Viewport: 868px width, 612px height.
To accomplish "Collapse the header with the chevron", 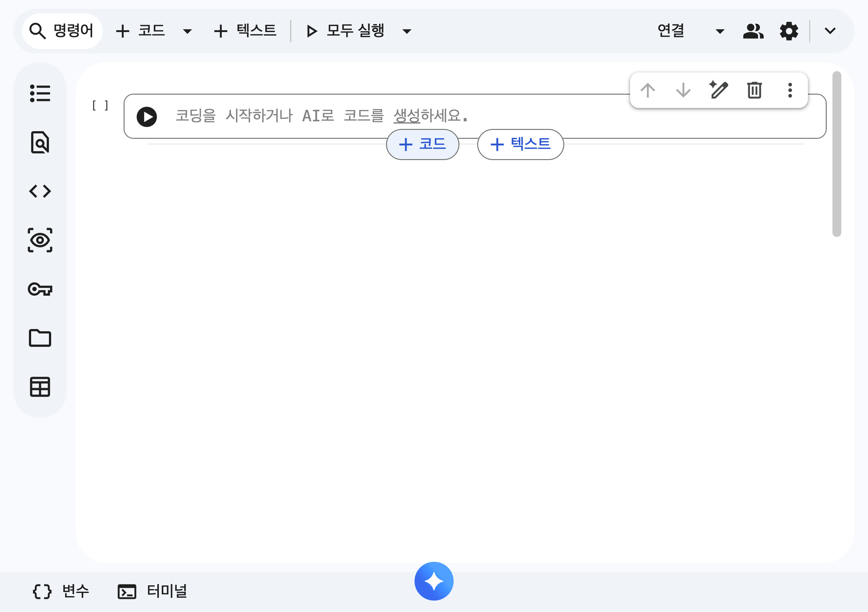I will coord(830,31).
